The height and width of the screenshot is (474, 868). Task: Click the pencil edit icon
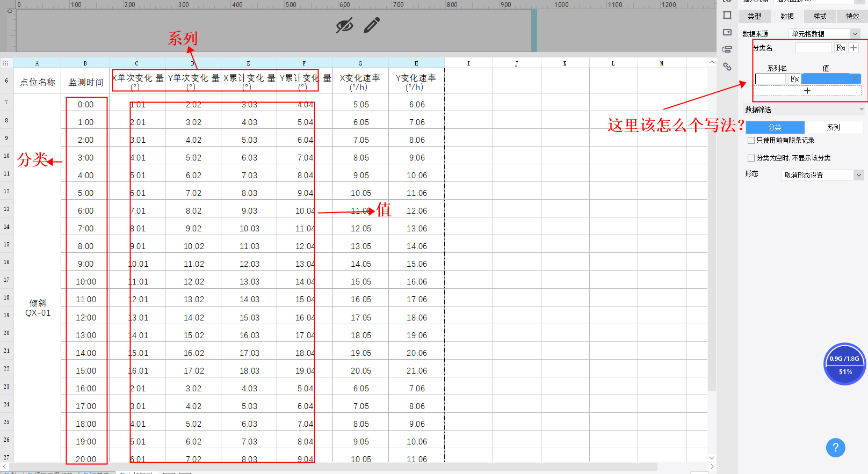click(x=372, y=25)
